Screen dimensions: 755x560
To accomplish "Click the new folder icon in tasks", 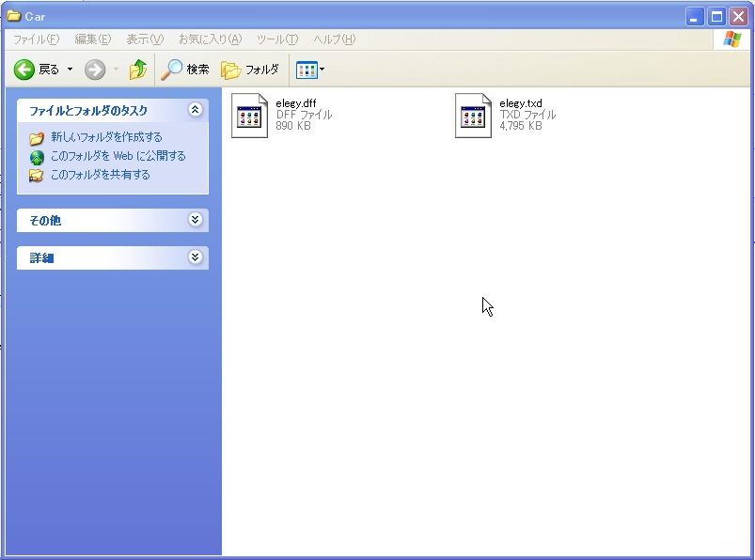I will (36, 138).
